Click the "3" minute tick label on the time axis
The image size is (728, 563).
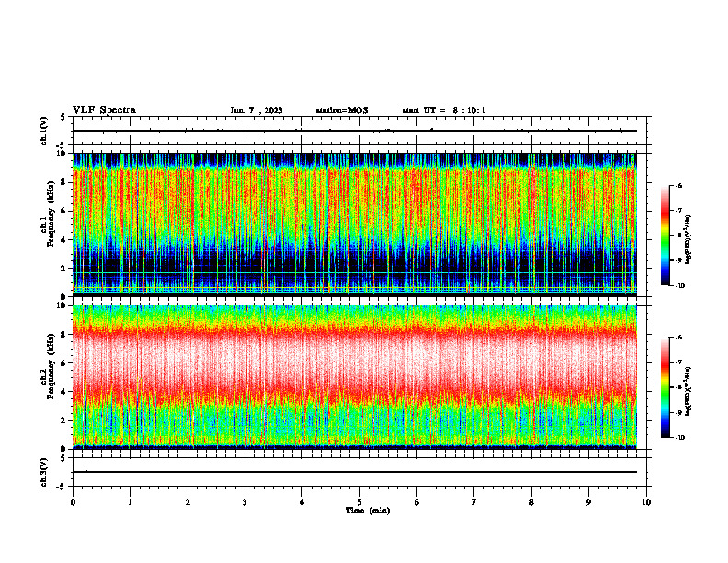pos(245,502)
